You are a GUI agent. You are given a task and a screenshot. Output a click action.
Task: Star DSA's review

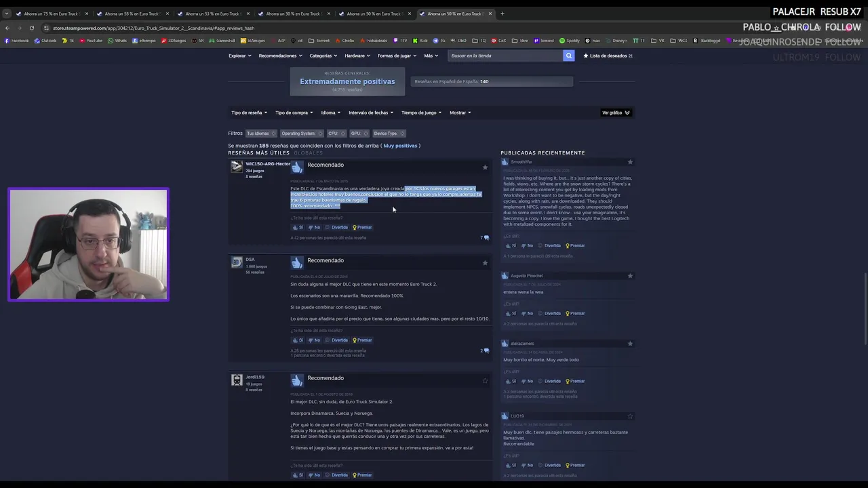[485, 263]
